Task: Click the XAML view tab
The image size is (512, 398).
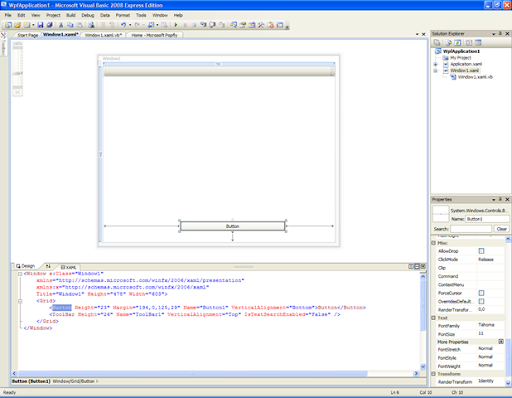Action: [69, 267]
